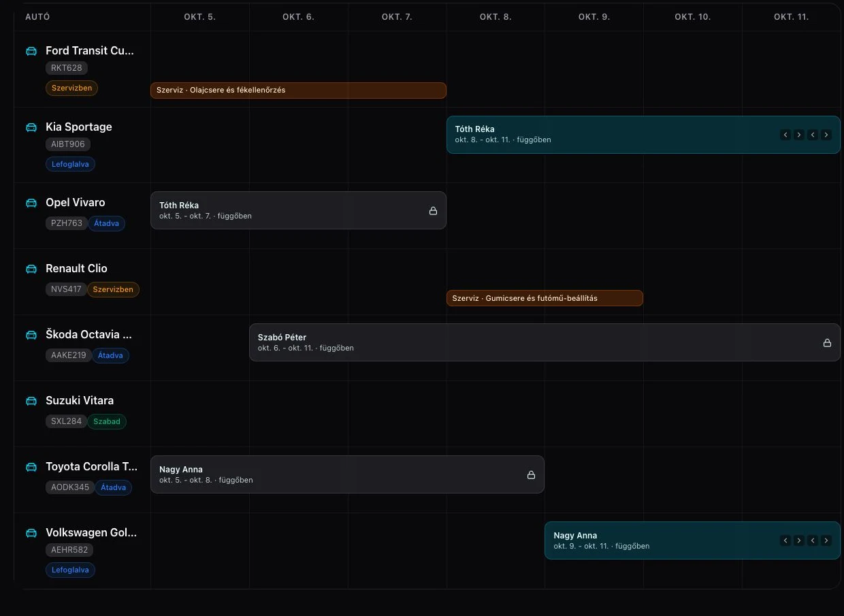Click the Szervizben badge under Ford Transit
Screen dimensions: 844x616
72,88
